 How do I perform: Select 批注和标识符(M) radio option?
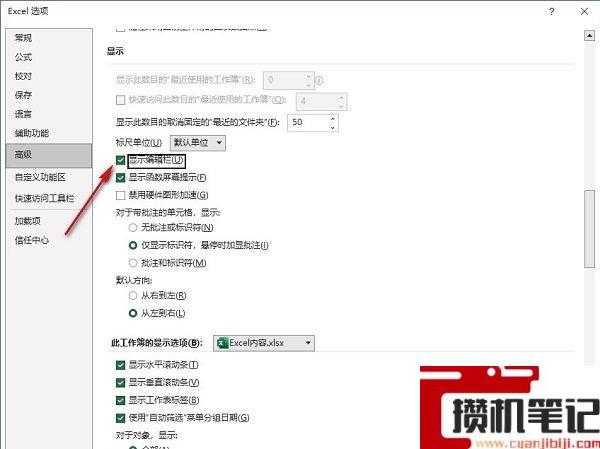point(133,263)
